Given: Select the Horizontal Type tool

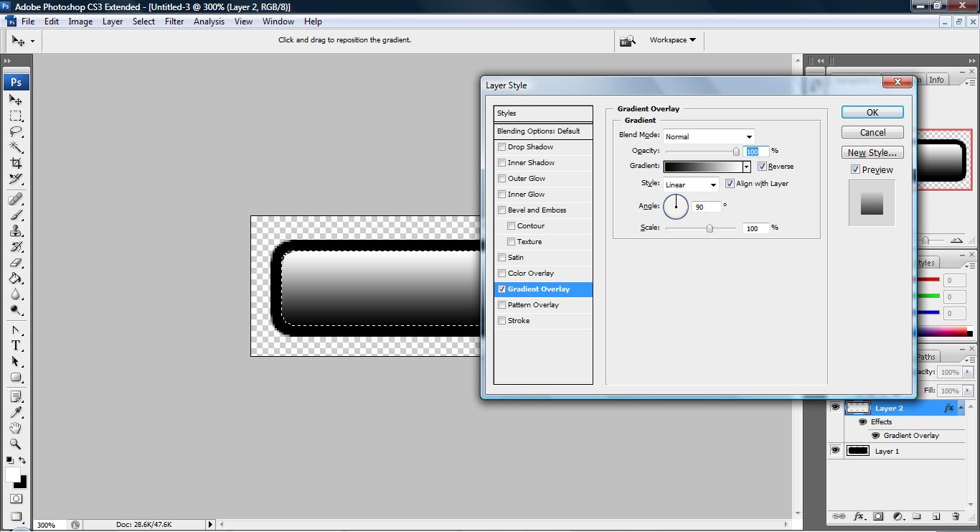Looking at the screenshot, I should (16, 345).
